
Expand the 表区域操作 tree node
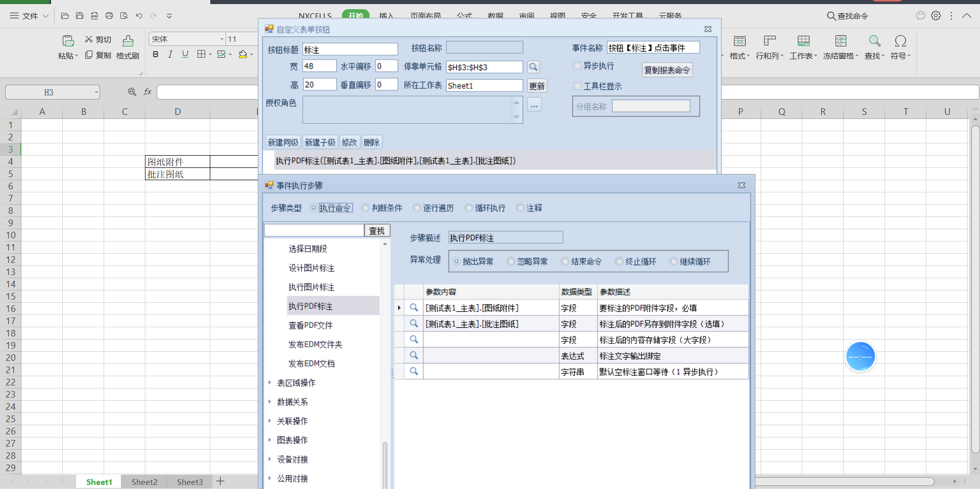coord(269,382)
